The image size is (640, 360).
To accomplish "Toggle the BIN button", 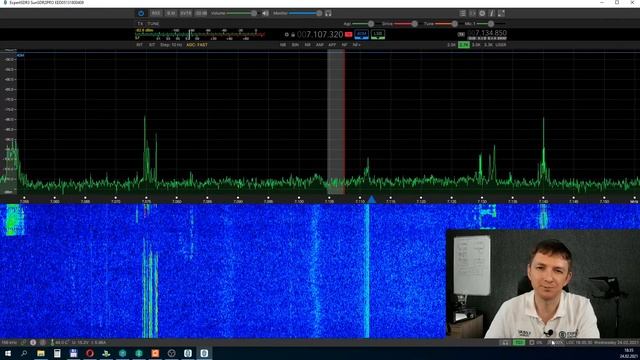I will 295,45.
